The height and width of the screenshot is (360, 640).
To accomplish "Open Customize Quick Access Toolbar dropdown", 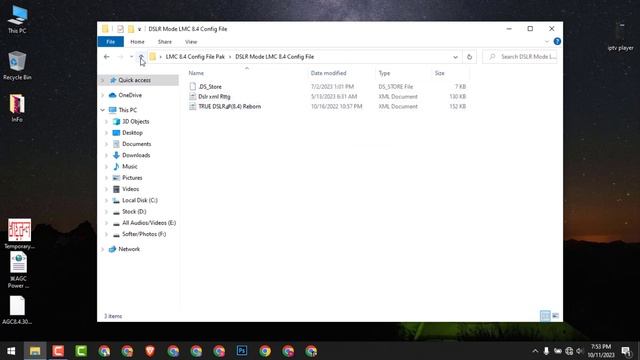I will pos(139,29).
